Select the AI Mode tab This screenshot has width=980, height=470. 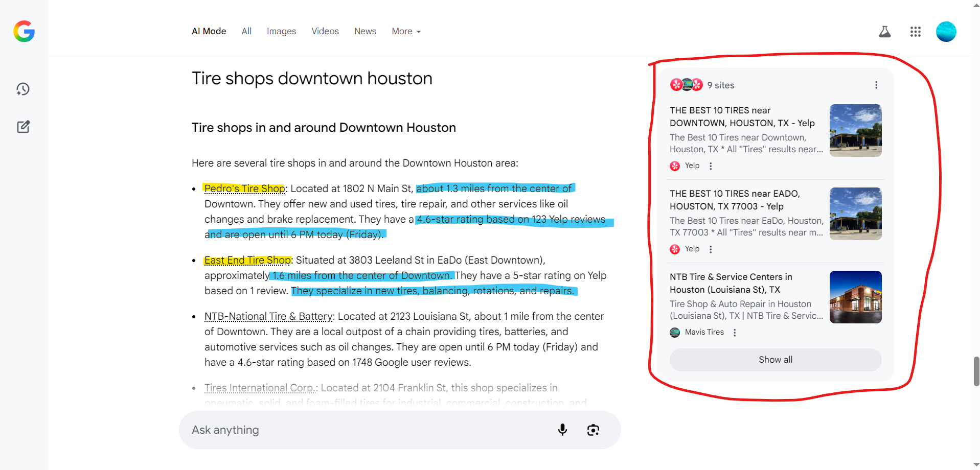[209, 31]
